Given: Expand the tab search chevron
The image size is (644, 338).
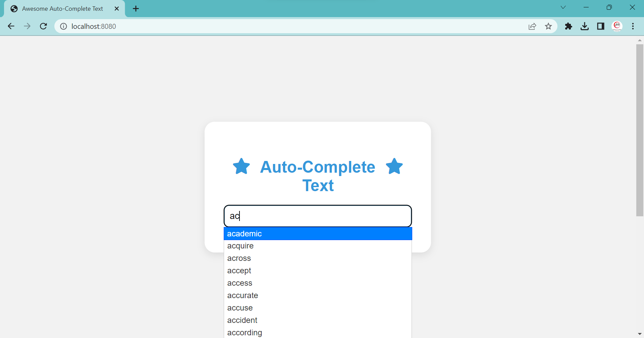Looking at the screenshot, I should click(563, 7).
